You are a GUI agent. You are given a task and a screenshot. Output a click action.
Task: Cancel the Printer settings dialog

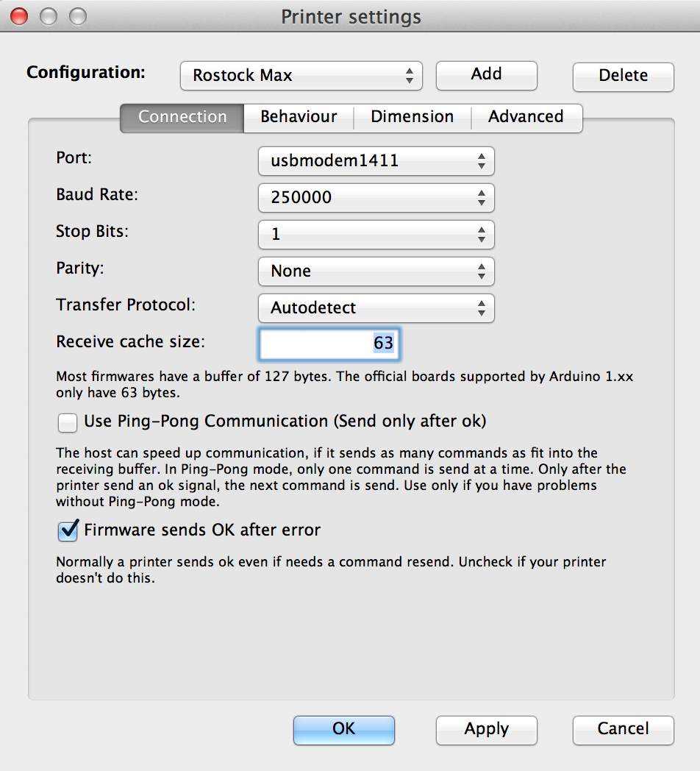coord(623,730)
